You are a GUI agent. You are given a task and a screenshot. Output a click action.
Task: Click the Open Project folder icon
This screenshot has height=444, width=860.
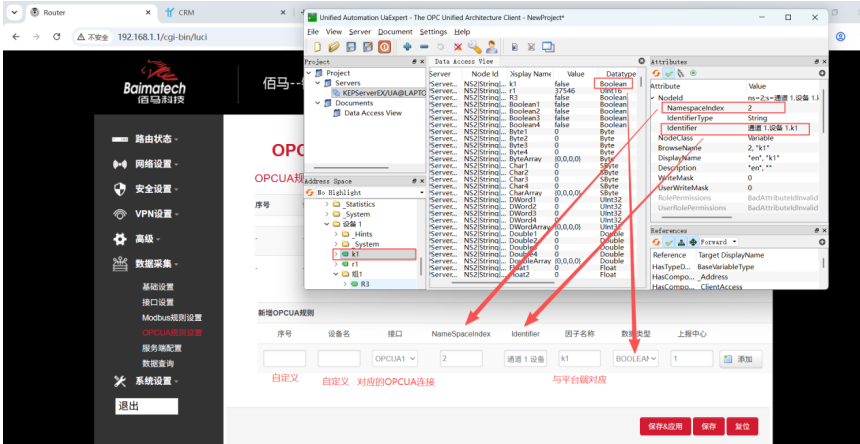coord(334,47)
